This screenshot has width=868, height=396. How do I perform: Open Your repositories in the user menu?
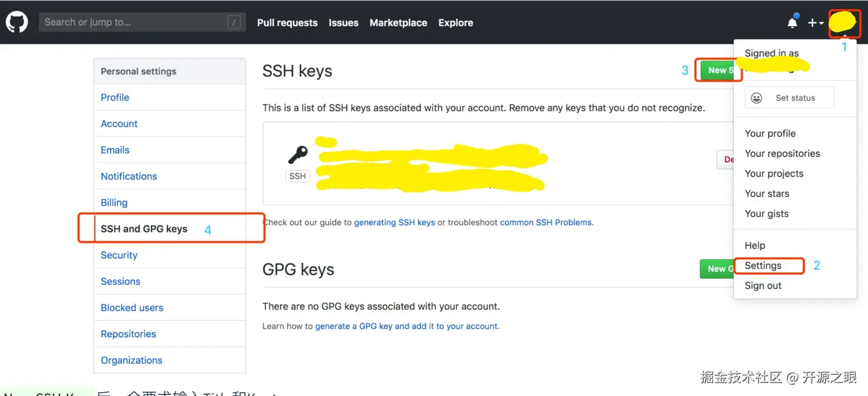[782, 154]
